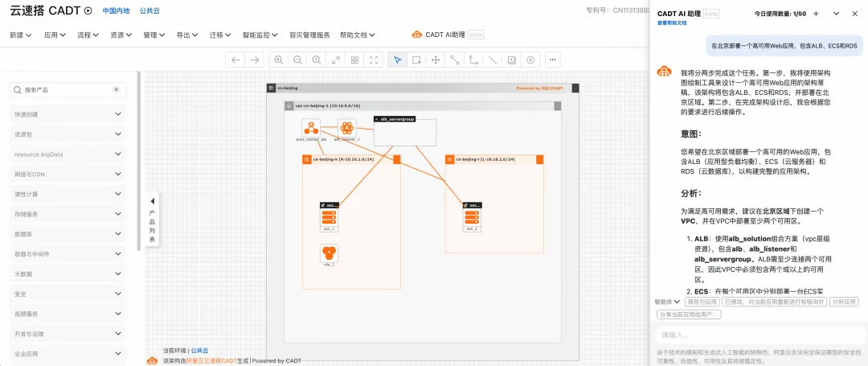Screen dimensions: 868x366
Task: Zoom in on the canvas
Action: point(278,60)
